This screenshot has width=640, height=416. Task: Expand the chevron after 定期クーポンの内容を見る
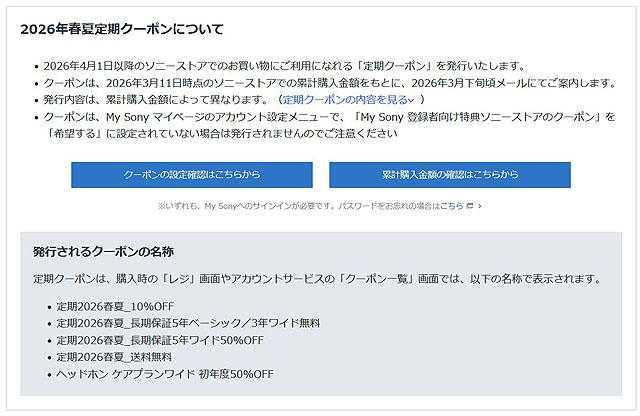pos(411,100)
